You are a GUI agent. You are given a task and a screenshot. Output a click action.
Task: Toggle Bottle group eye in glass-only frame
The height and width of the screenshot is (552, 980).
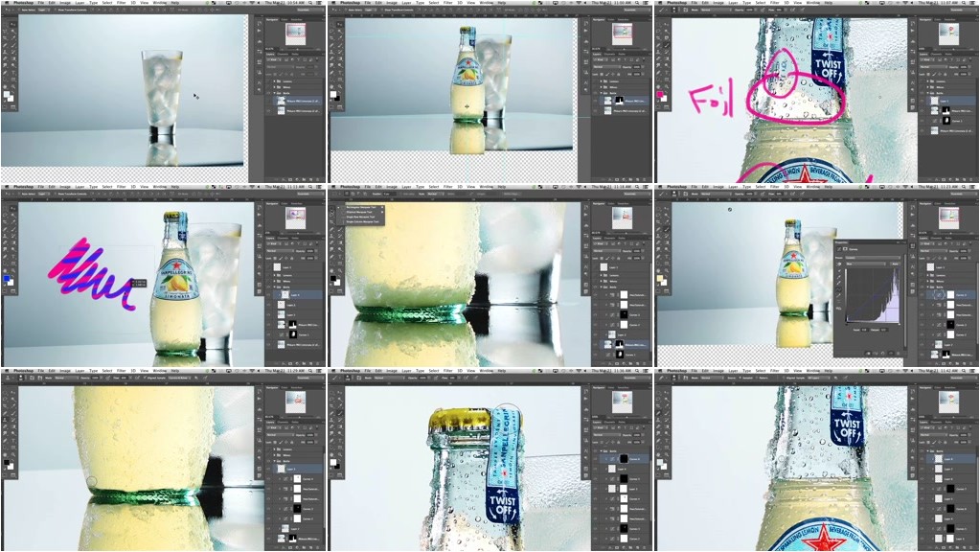(x=268, y=93)
